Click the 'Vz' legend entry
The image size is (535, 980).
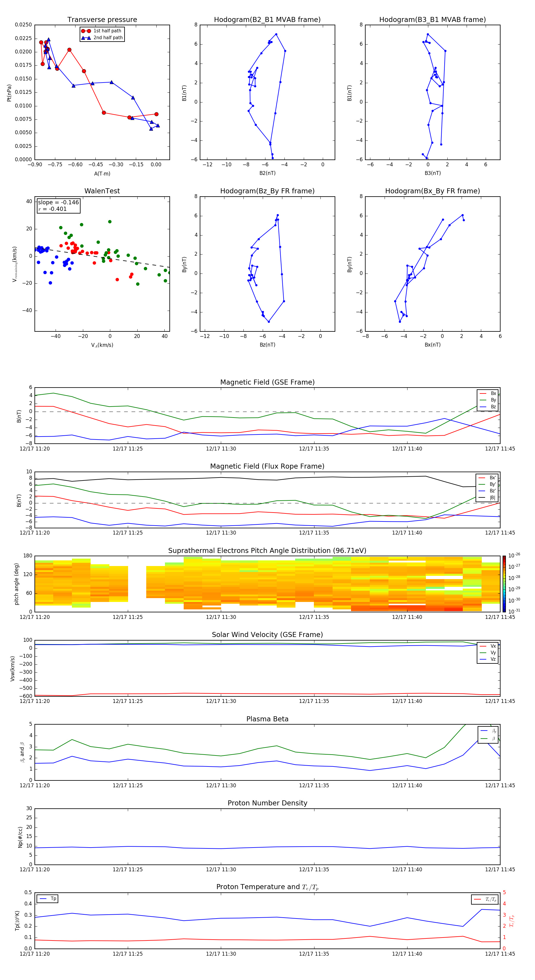coord(488,659)
